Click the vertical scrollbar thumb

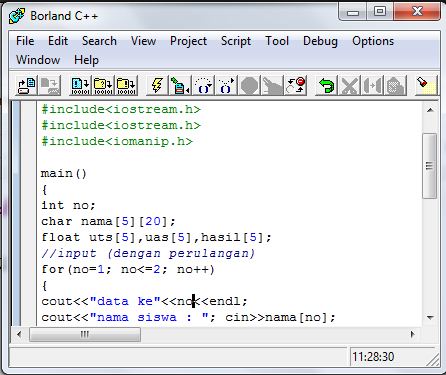point(429,166)
